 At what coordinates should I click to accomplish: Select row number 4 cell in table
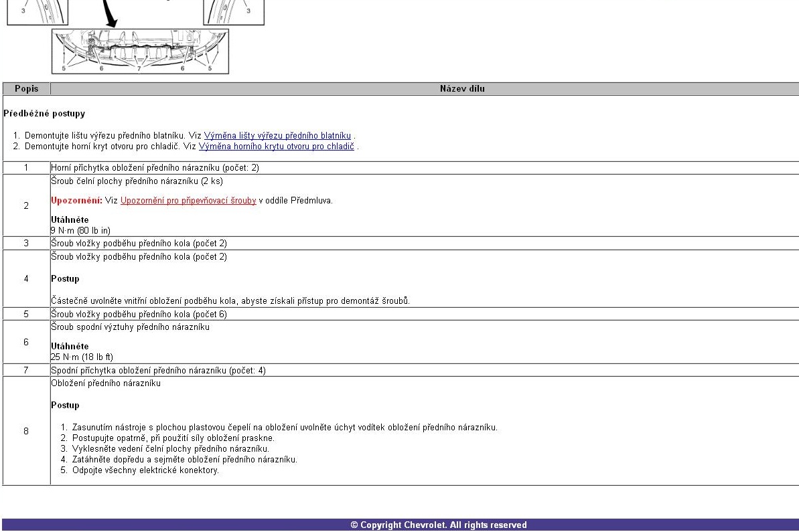click(26, 278)
